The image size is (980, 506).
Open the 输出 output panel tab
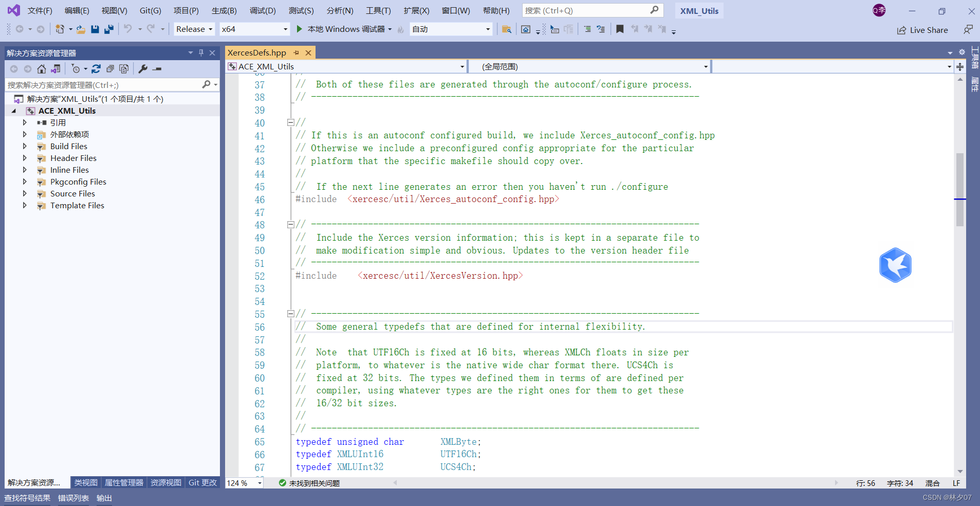tap(104, 498)
